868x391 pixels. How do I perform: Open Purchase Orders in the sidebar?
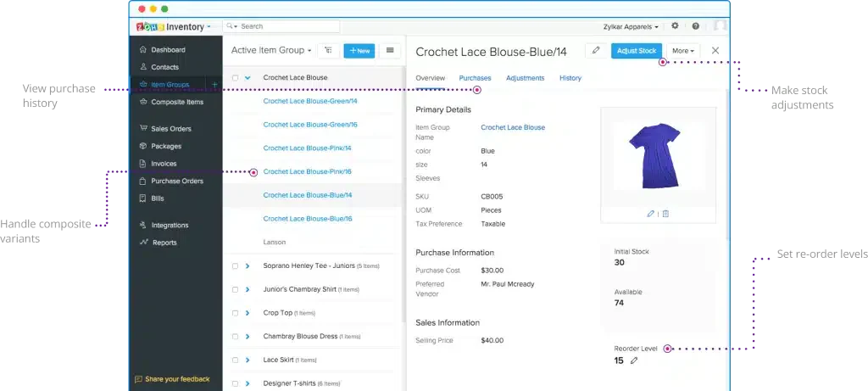click(177, 182)
